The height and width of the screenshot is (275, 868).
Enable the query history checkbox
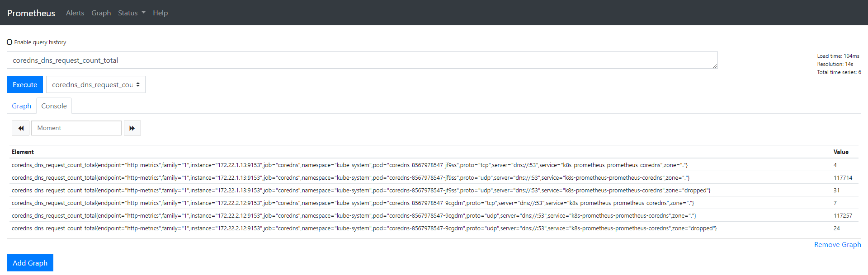9,42
